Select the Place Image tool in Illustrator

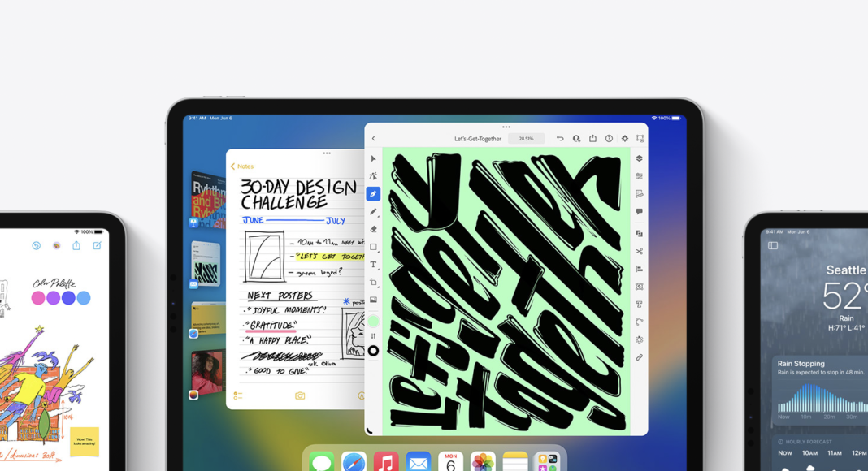tap(374, 300)
